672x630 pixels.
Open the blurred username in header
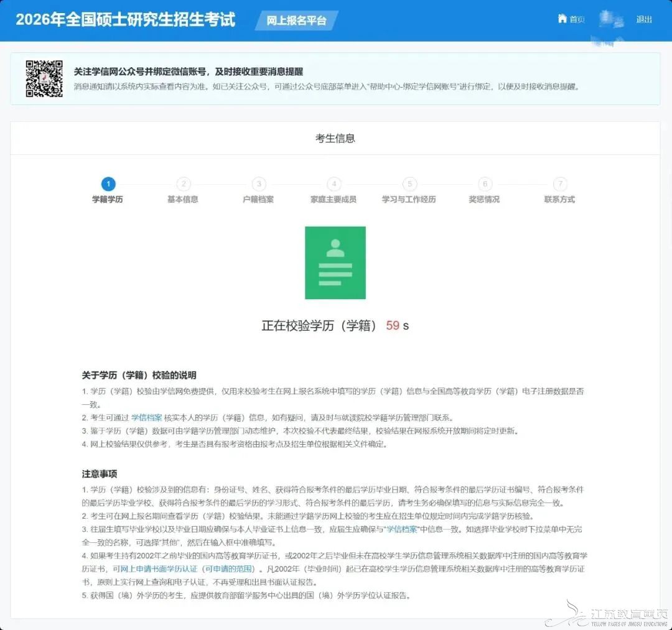click(610, 20)
